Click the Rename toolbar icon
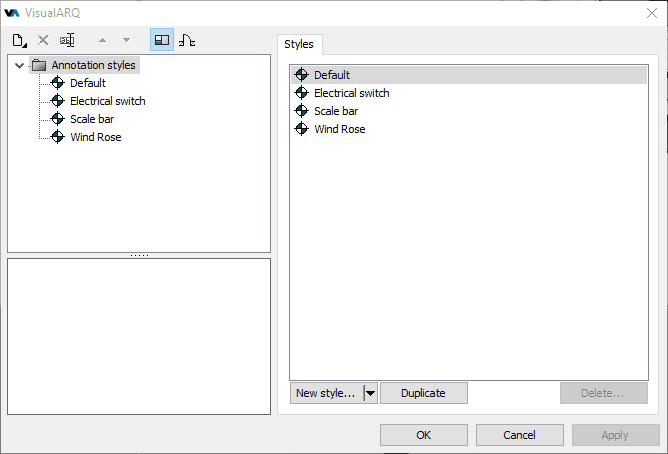The width and height of the screenshot is (668, 454). [x=67, y=40]
